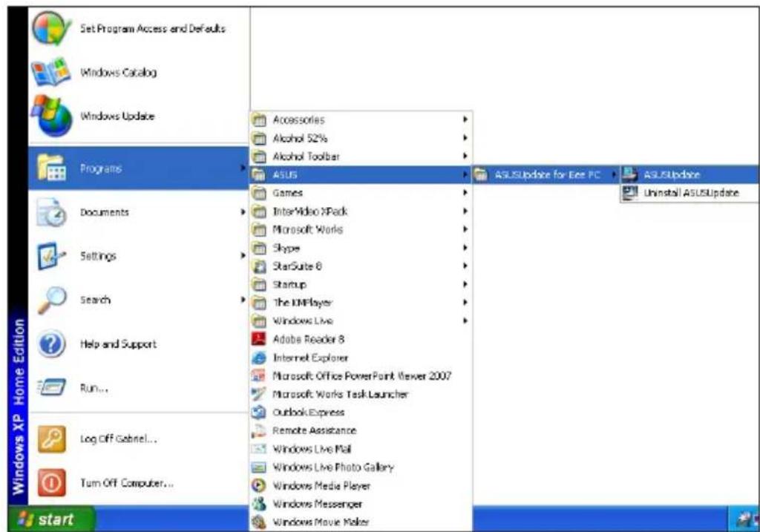Image resolution: width=760 pixels, height=532 pixels.
Task: Open ASUSUpdate for Eee PC submenu
Action: [x=546, y=174]
